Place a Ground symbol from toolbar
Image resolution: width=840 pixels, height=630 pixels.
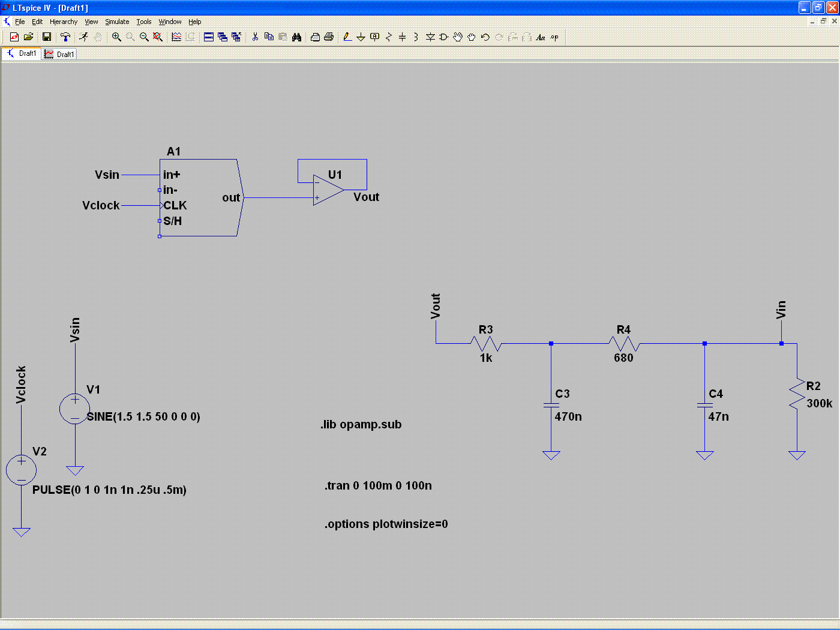point(361,37)
